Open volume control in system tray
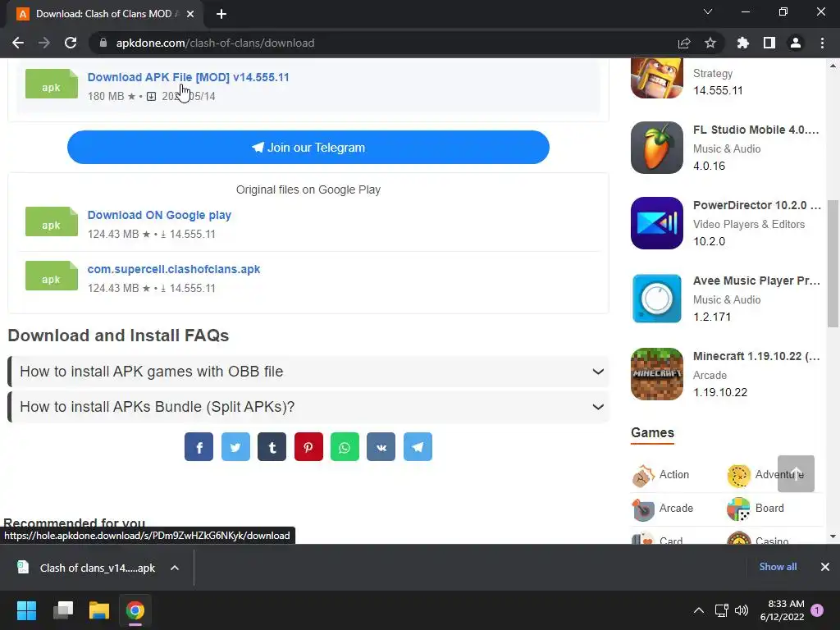This screenshot has width=840, height=630. tap(742, 610)
